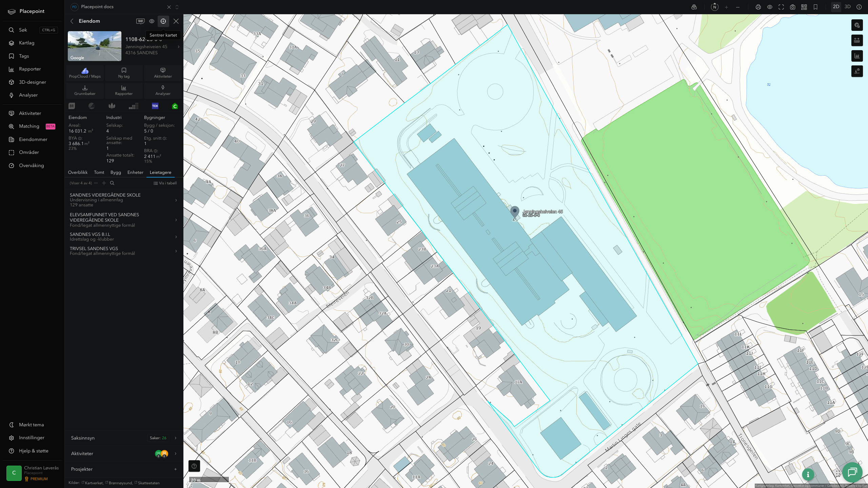Open property Aktiviteter shortcut tile
The height and width of the screenshot is (488, 868).
(163, 73)
